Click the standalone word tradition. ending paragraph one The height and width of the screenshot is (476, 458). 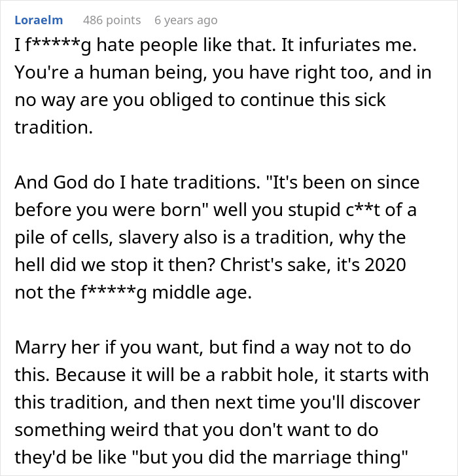click(54, 128)
